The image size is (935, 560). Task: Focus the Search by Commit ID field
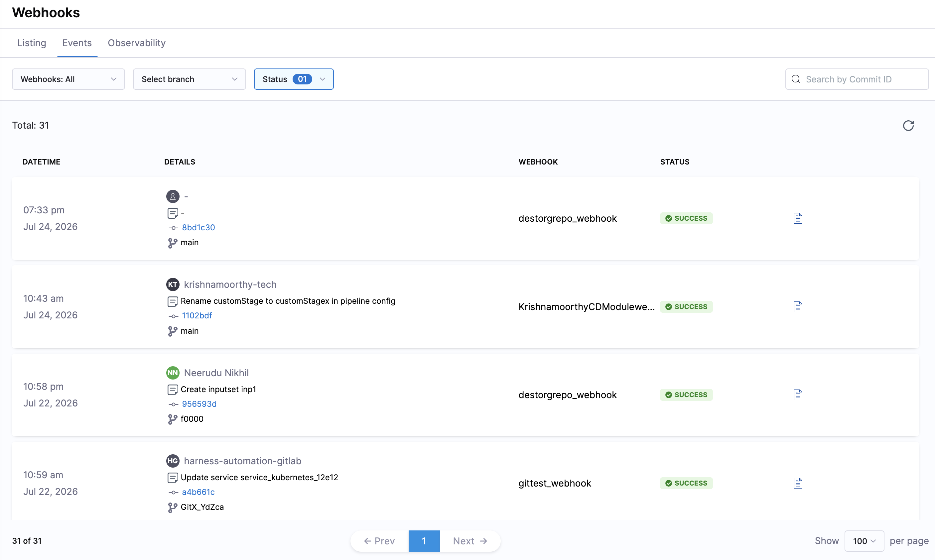[857, 79]
